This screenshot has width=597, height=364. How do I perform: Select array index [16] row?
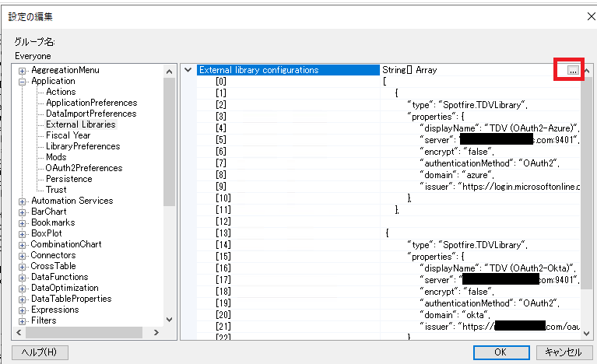click(288, 268)
